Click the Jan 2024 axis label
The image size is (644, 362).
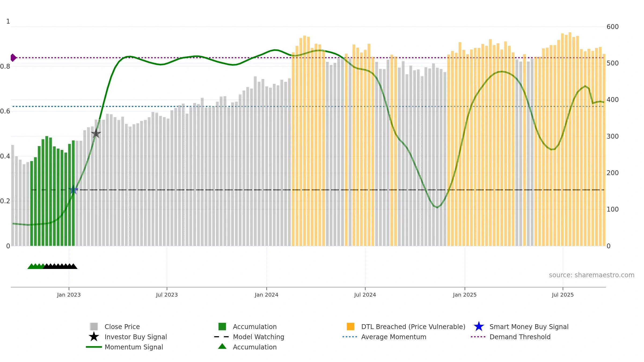click(x=266, y=295)
